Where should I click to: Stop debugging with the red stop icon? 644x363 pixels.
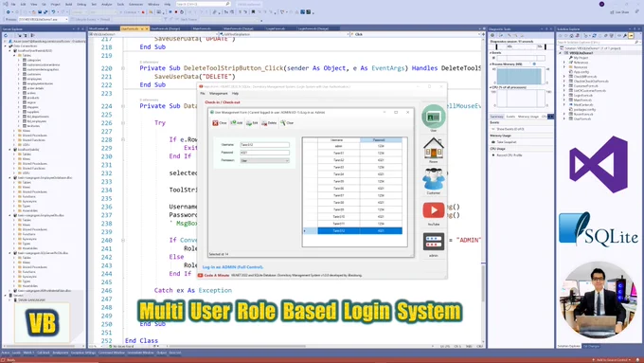(x=176, y=12)
